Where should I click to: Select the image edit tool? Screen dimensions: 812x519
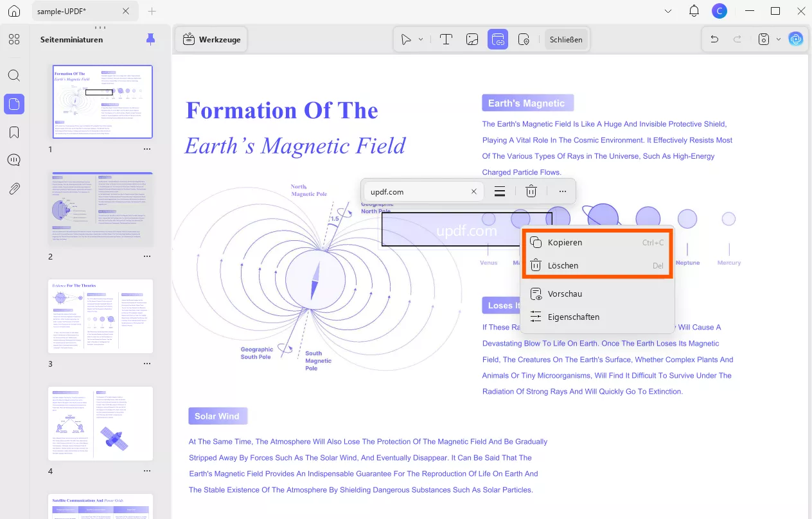coord(472,39)
